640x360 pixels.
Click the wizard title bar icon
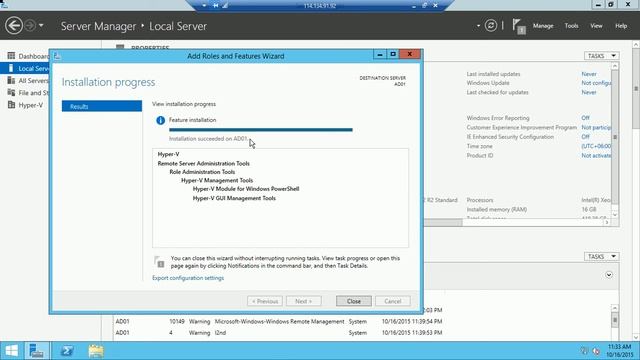(57, 56)
